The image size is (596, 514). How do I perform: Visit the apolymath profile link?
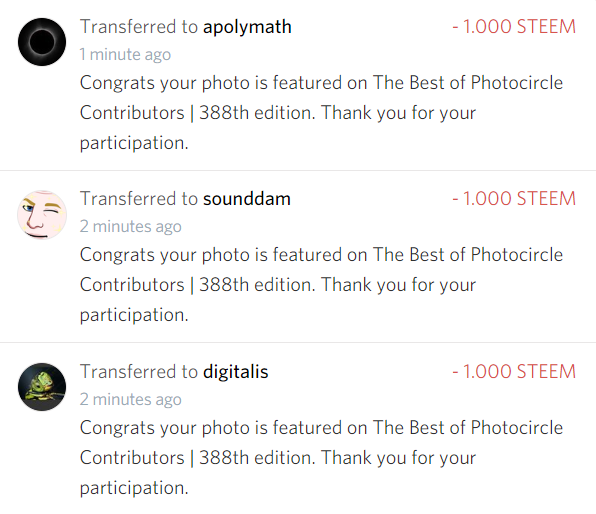point(247,27)
